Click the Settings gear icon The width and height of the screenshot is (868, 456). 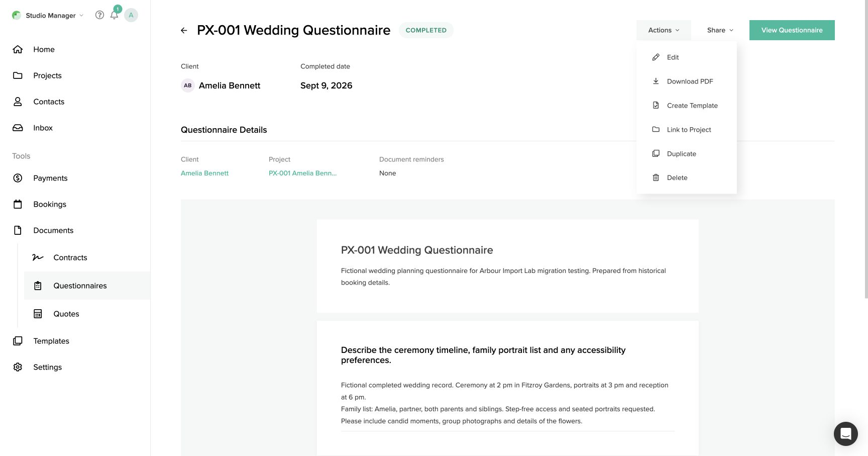(18, 367)
